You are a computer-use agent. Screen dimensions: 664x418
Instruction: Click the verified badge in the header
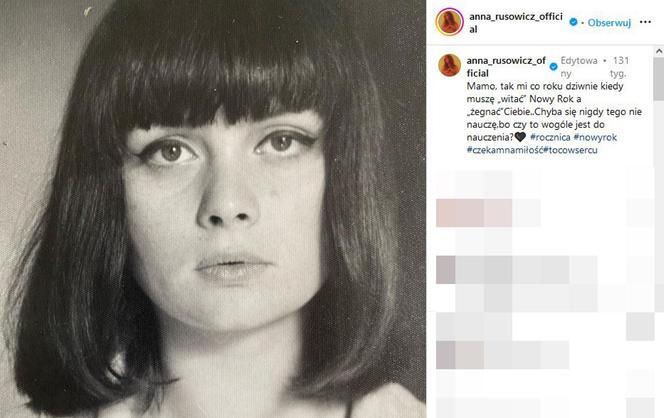[x=573, y=22]
